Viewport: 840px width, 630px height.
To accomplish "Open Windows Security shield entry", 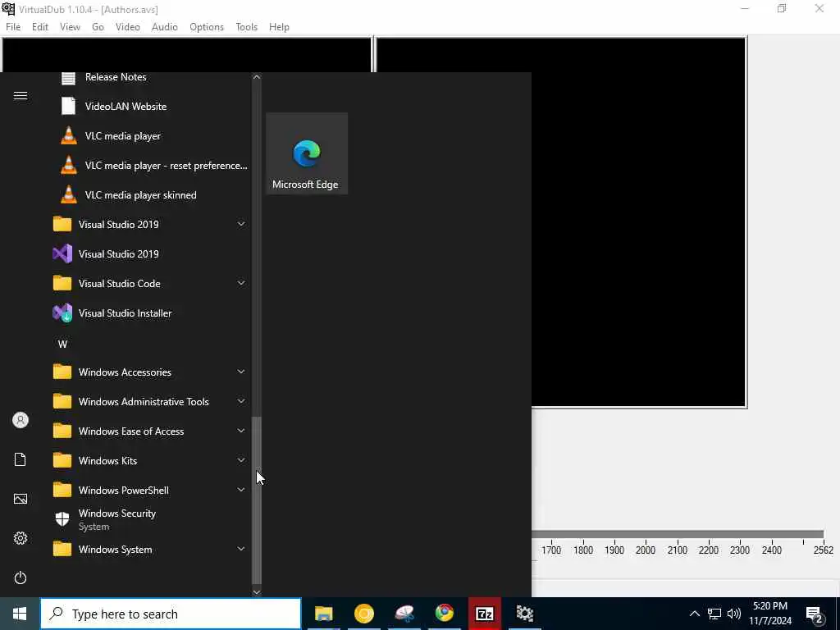I will point(148,519).
